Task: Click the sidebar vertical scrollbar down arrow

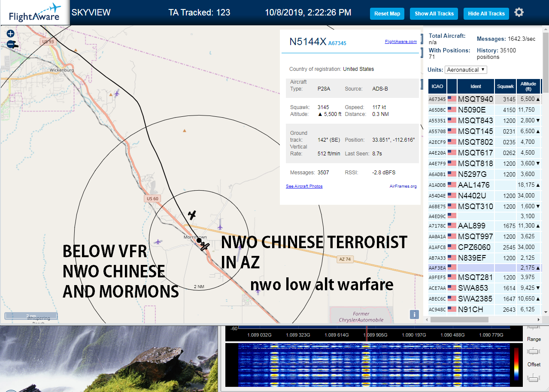Action: click(546, 312)
